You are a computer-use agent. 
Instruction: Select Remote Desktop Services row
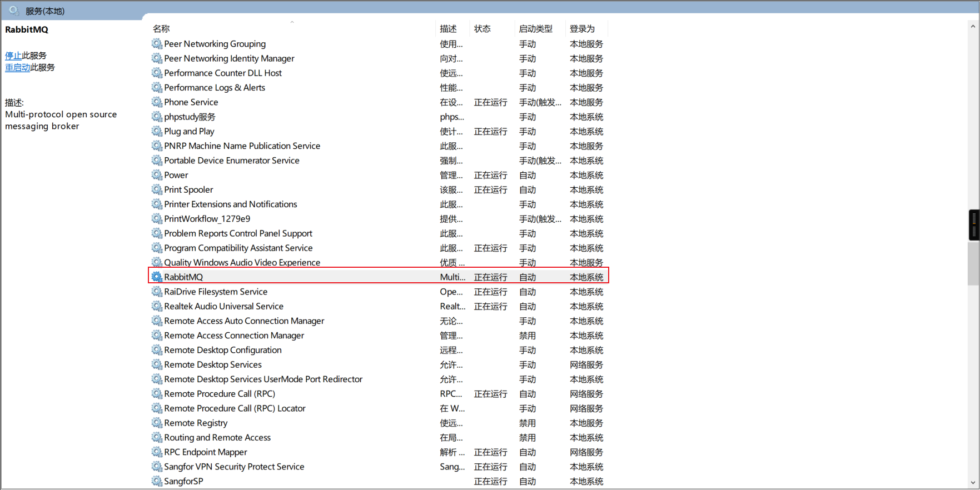[x=212, y=364]
